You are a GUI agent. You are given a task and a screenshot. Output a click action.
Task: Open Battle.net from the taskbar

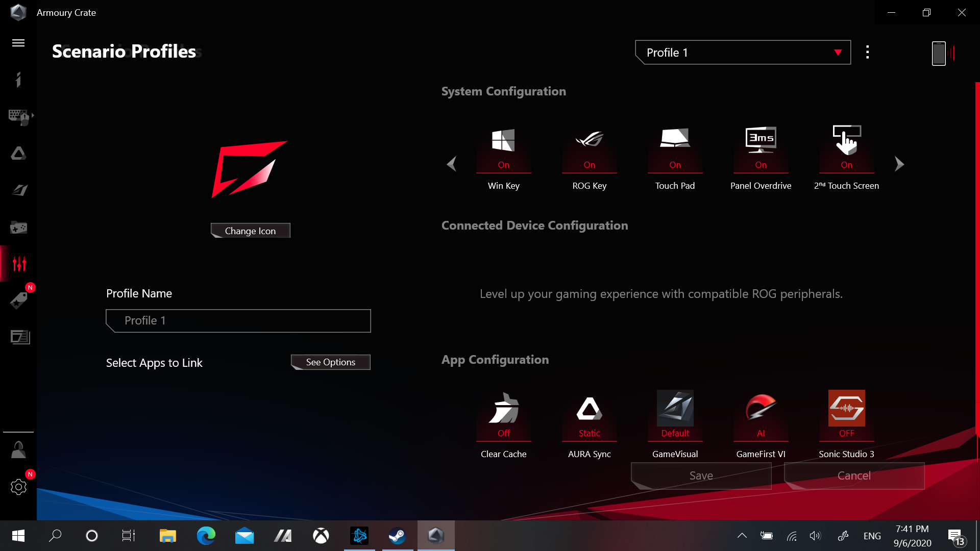[359, 536]
